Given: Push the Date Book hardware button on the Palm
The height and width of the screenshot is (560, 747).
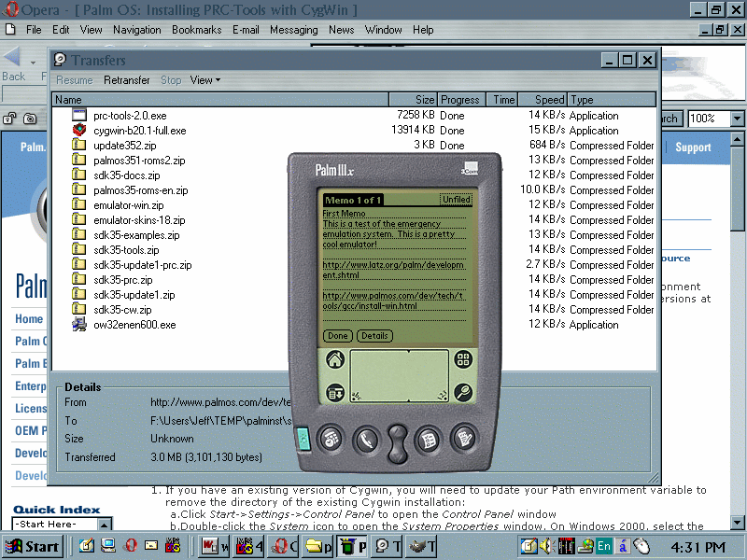Looking at the screenshot, I should [331, 439].
